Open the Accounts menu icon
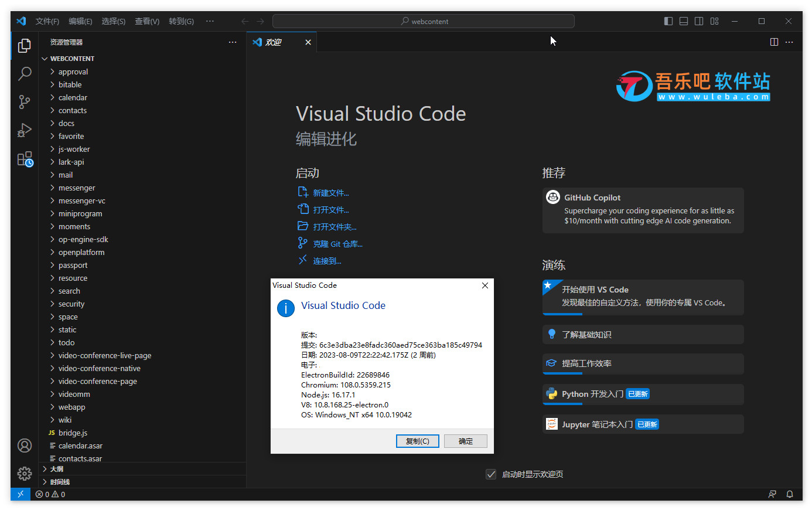 [25, 446]
